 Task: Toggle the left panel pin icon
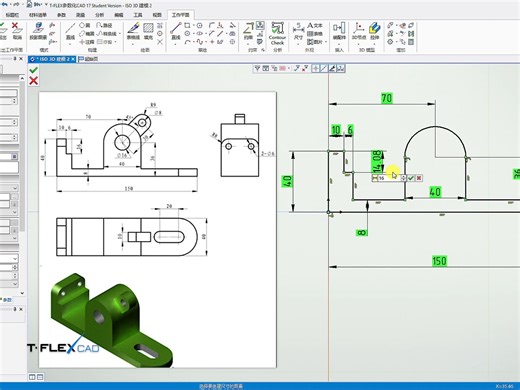tap(15, 59)
